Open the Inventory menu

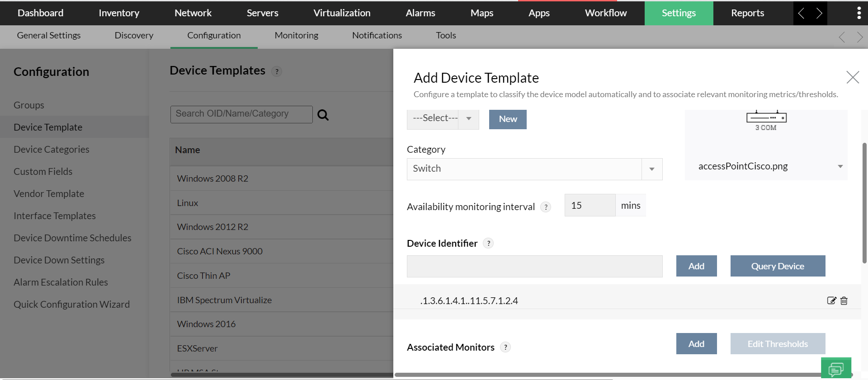[119, 13]
